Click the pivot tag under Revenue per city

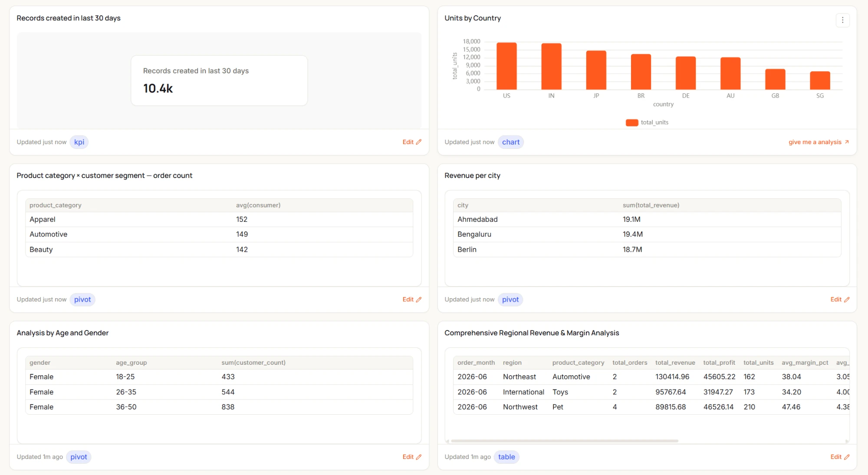(x=510, y=300)
